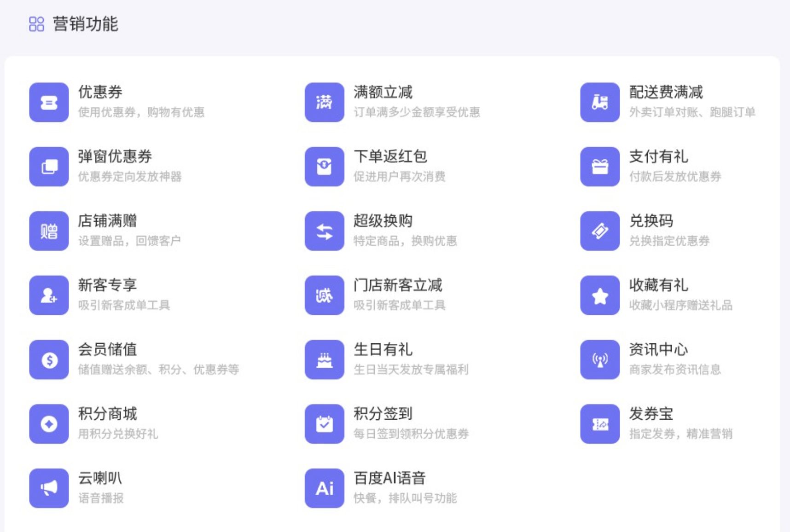Screen dimensions: 790x532
Task: Click description 语音播报
Action: [x=101, y=498]
